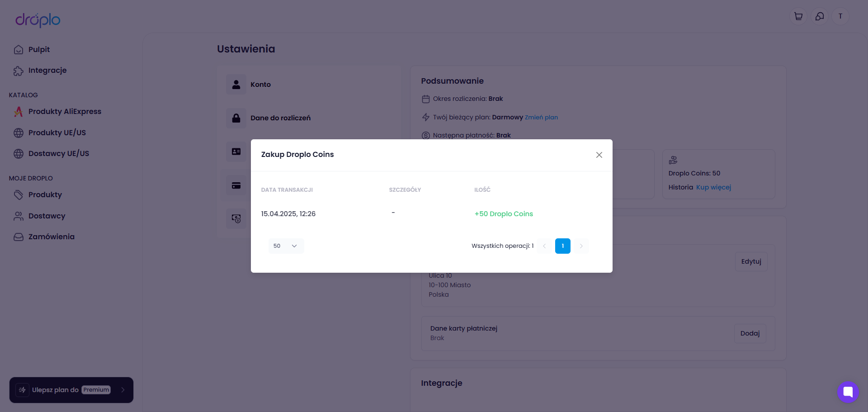Click the Premium badge in upgrade banner
This screenshot has width=868, height=412.
click(x=96, y=390)
